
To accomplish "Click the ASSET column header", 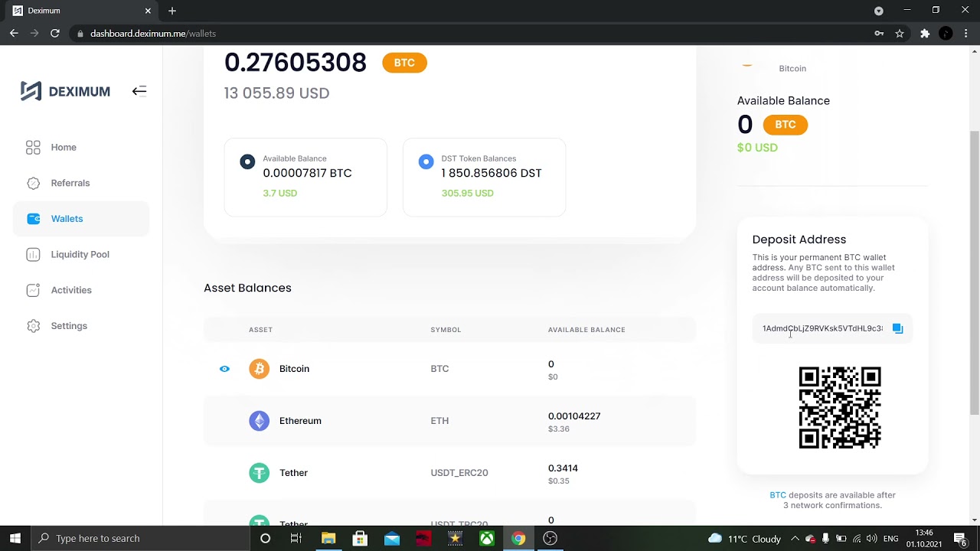I will click(260, 330).
